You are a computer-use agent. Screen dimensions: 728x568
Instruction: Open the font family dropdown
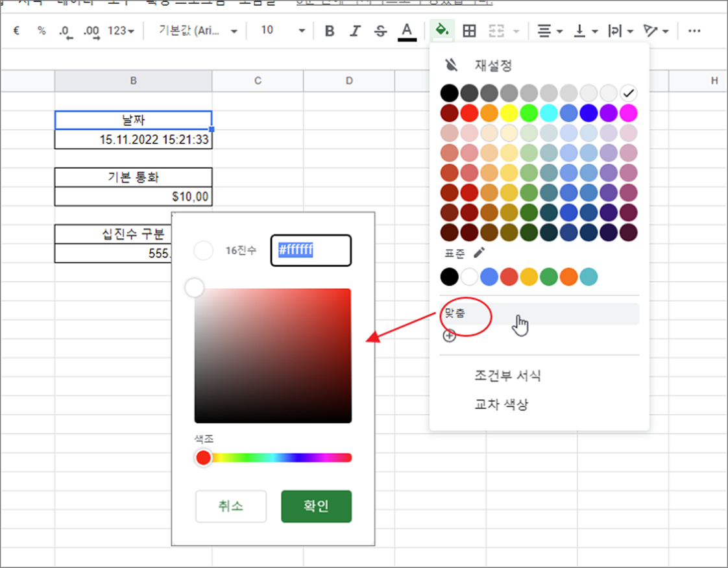pos(198,31)
